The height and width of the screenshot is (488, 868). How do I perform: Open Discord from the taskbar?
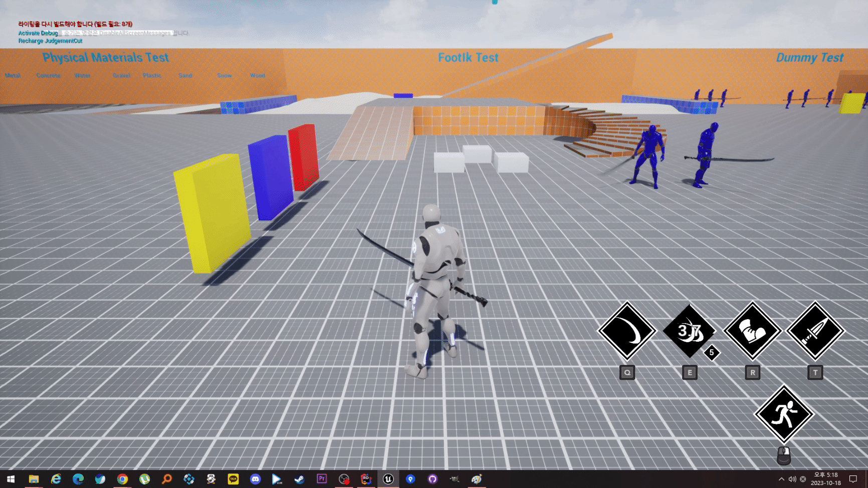[255, 479]
